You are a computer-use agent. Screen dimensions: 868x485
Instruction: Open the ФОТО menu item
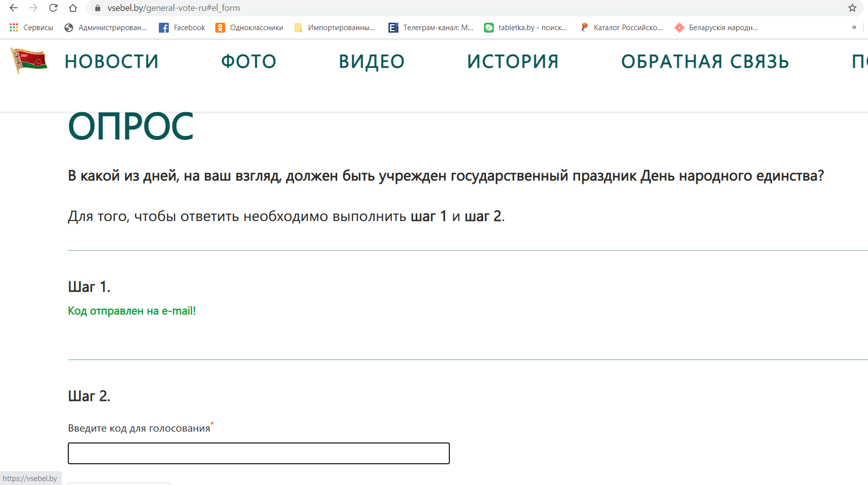pyautogui.click(x=248, y=62)
